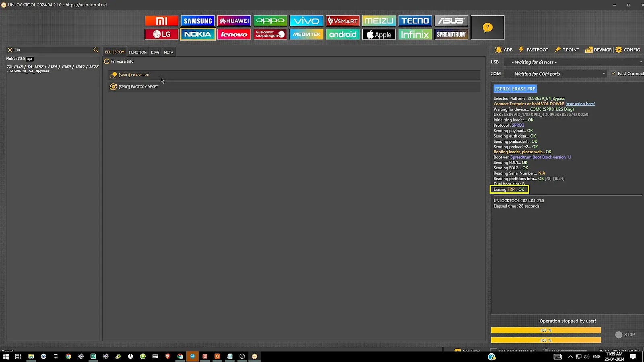Show hidden system tray icons
Viewport: 644px width, 362px height.
(x=570, y=357)
